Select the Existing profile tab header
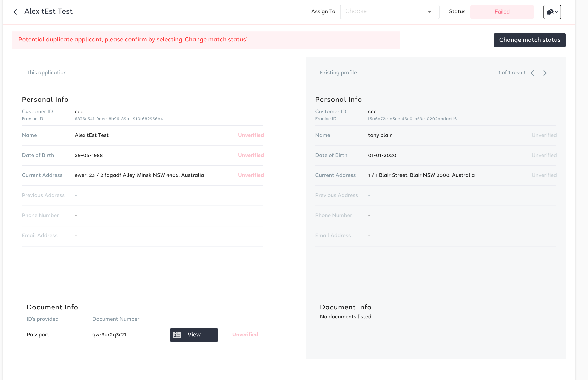The height and width of the screenshot is (380, 588). point(338,73)
